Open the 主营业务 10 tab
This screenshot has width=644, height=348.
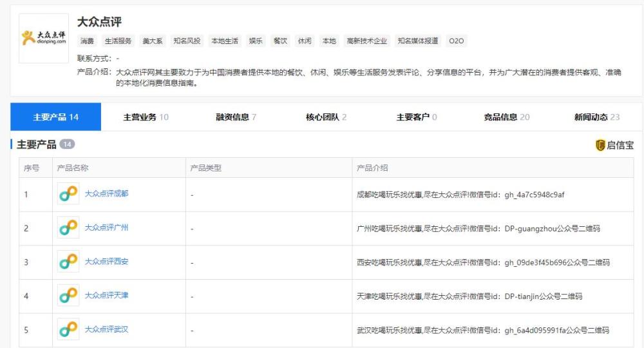coord(146,117)
